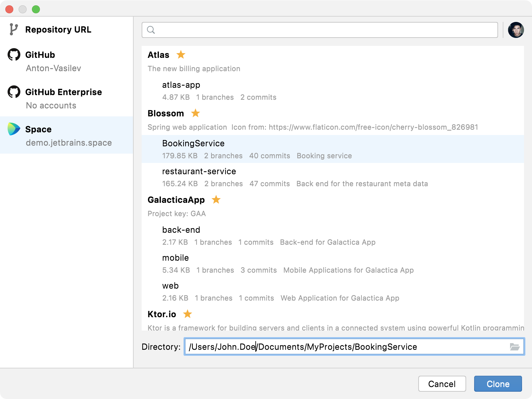Select the restaurant-service repository
Image resolution: width=532 pixels, height=399 pixels.
point(199,171)
